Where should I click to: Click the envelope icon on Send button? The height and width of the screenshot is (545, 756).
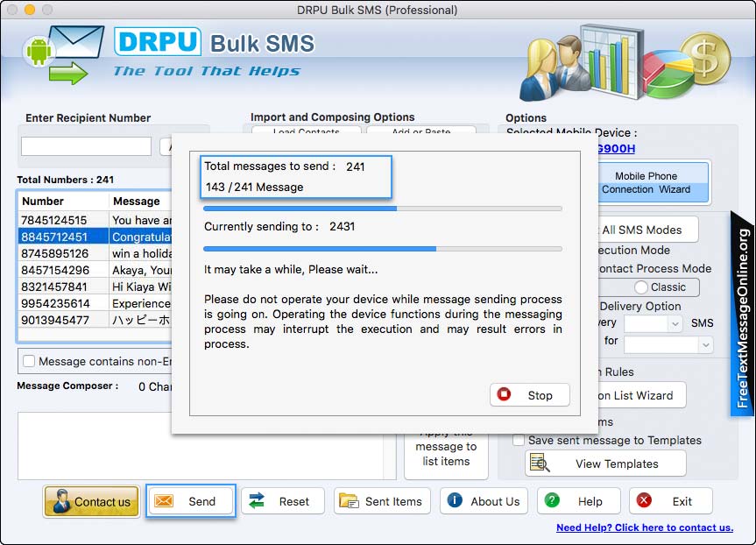coord(164,501)
